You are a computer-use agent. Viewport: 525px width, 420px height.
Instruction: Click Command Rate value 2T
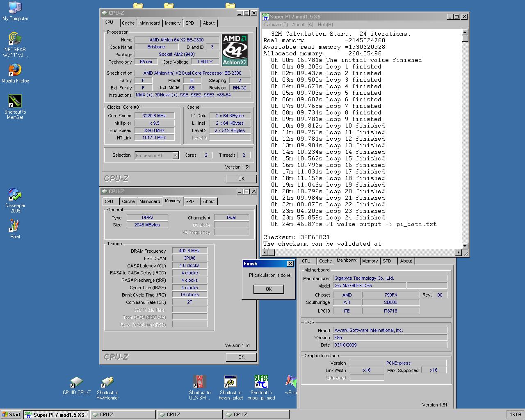click(x=189, y=302)
